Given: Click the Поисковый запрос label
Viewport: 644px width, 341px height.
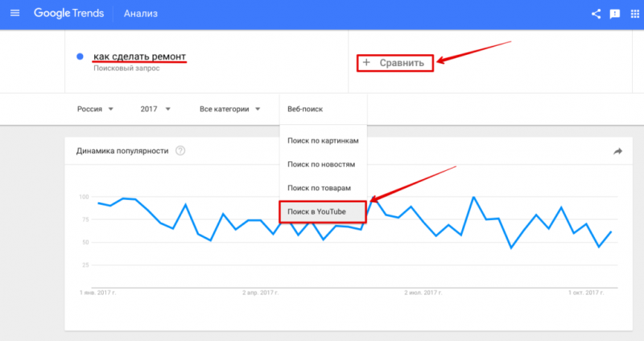Looking at the screenshot, I should pyautogui.click(x=126, y=69).
